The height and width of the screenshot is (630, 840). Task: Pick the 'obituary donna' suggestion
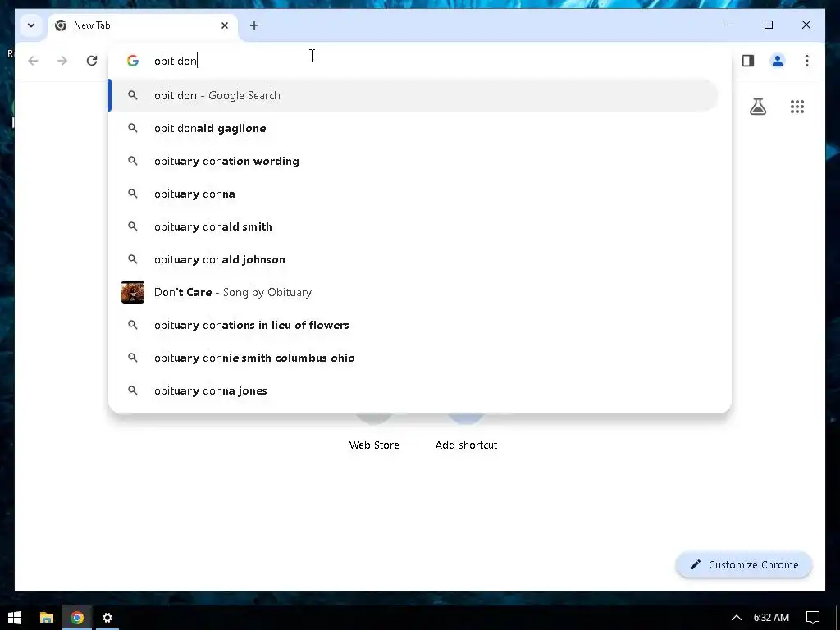413,194
